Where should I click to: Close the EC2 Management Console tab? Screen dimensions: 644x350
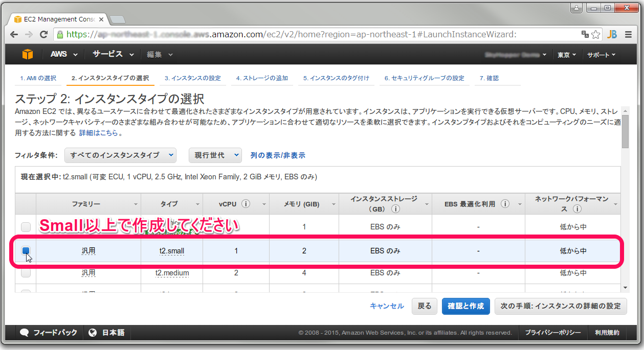(101, 19)
